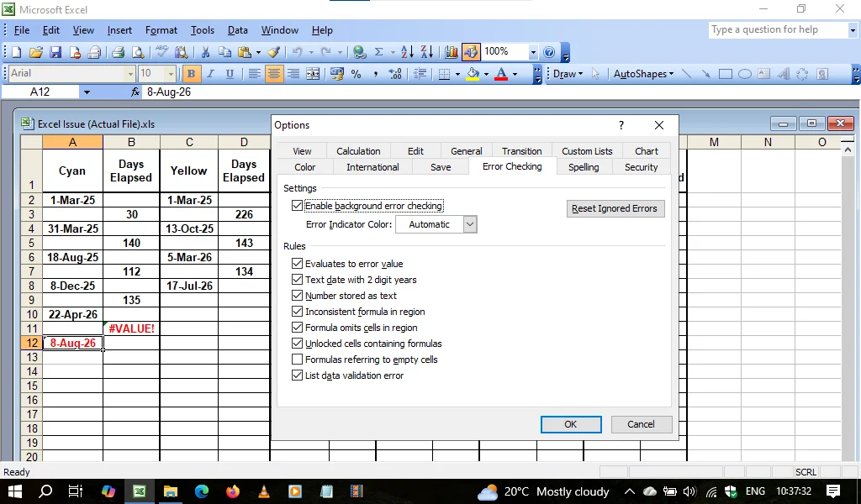This screenshot has height=504, width=861.
Task: Open the Custom Lists tab
Action: pyautogui.click(x=587, y=151)
